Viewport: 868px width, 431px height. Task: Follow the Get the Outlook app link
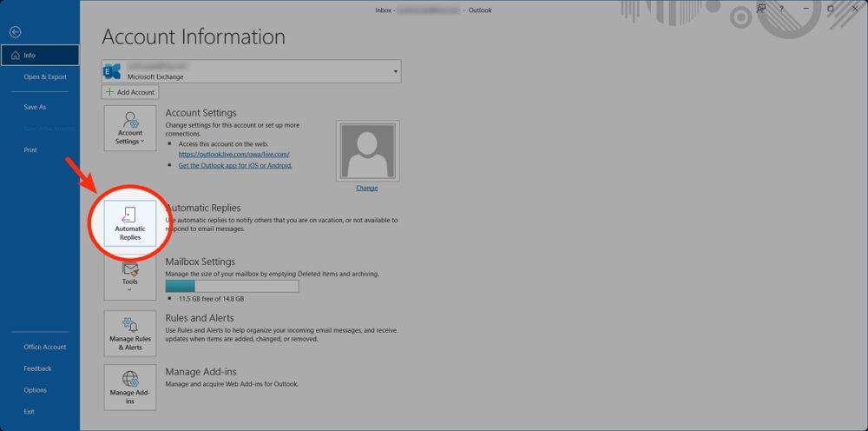pyautogui.click(x=234, y=165)
